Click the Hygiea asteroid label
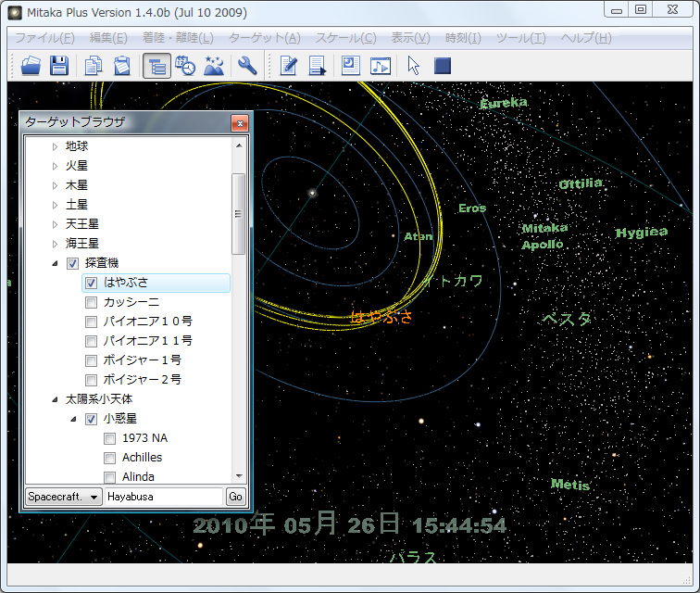 point(642,233)
